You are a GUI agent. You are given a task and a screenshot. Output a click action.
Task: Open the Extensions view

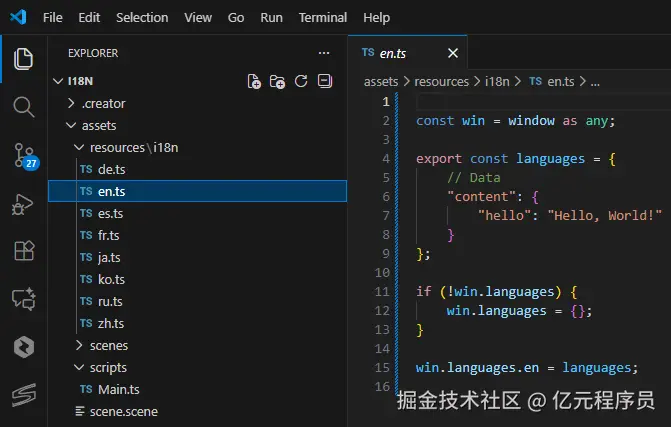pos(23,250)
